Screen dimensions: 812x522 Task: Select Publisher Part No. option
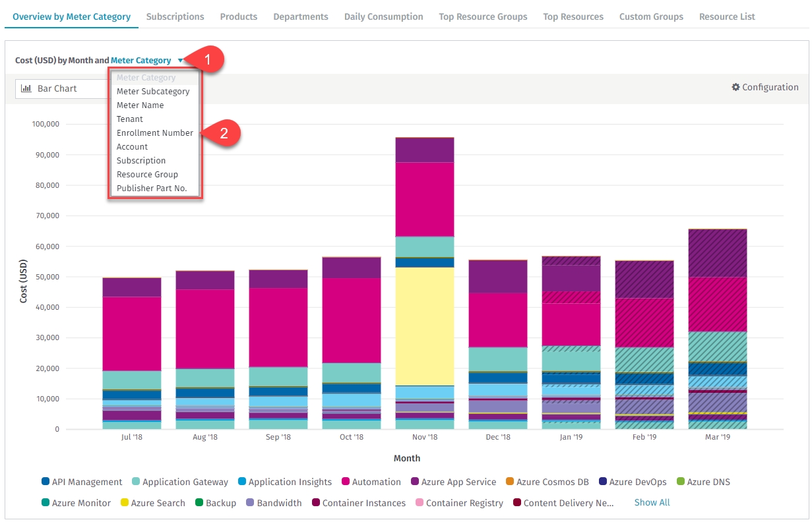pos(152,188)
